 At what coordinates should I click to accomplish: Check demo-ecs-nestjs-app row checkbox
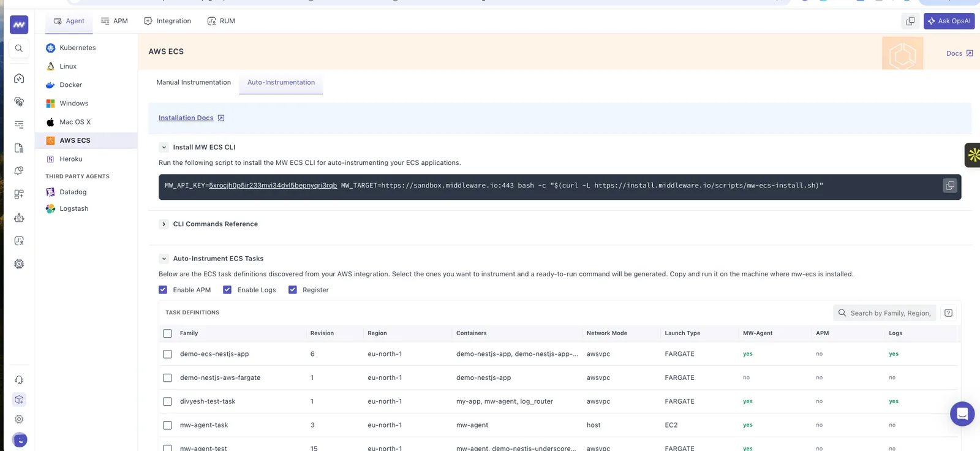click(x=167, y=354)
